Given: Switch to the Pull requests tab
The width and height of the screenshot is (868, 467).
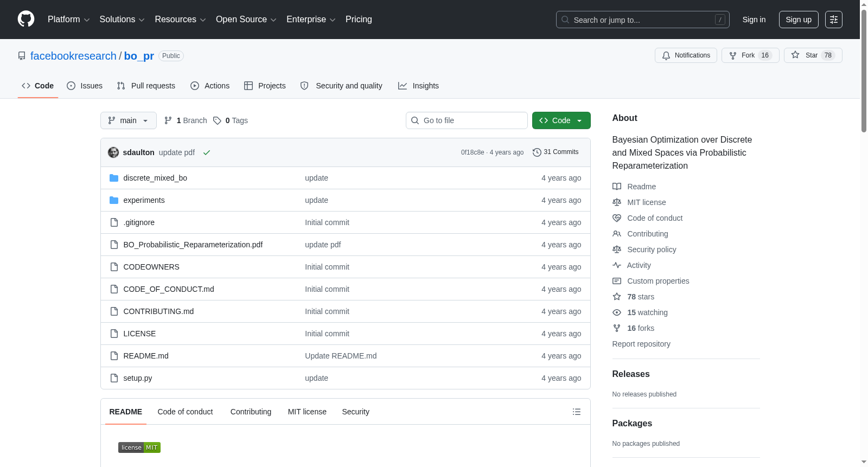Looking at the screenshot, I should [146, 86].
